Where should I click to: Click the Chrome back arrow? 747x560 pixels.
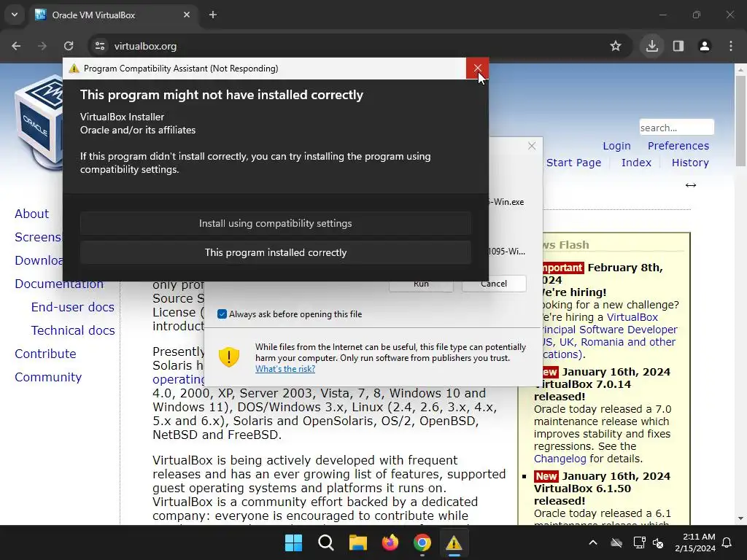(16, 46)
